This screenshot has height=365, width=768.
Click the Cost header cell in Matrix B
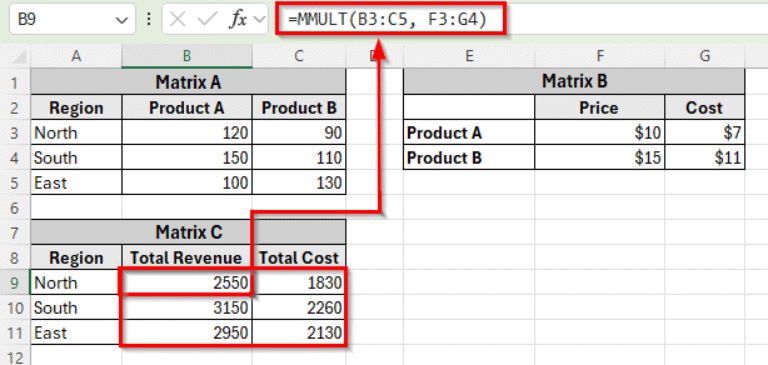pos(704,107)
